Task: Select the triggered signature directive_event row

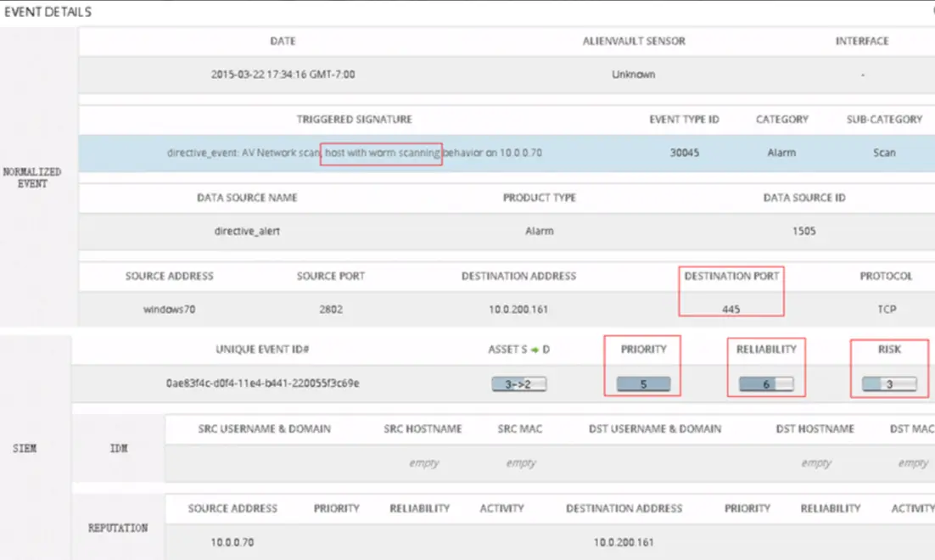Action: (507, 153)
